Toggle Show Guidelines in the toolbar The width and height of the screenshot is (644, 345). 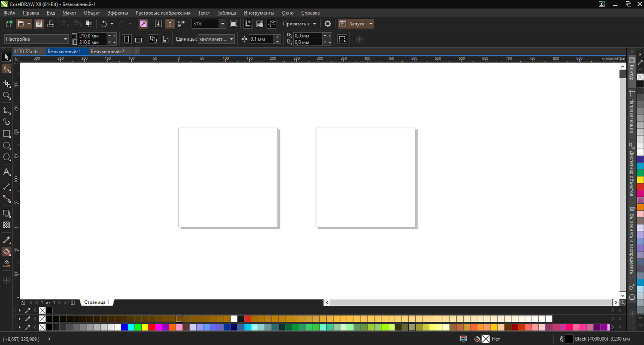pyautogui.click(x=271, y=24)
